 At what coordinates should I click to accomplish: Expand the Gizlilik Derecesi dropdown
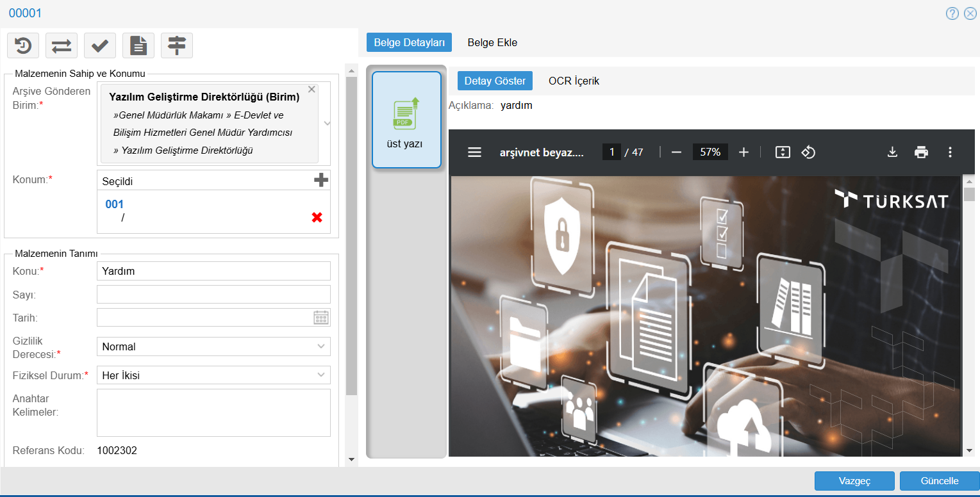pos(321,346)
